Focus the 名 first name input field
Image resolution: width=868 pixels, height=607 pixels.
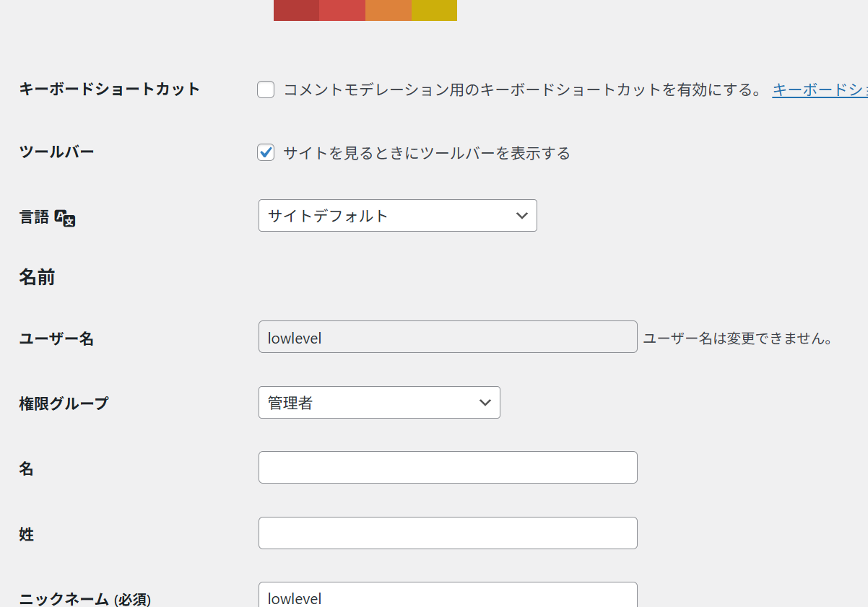point(448,468)
